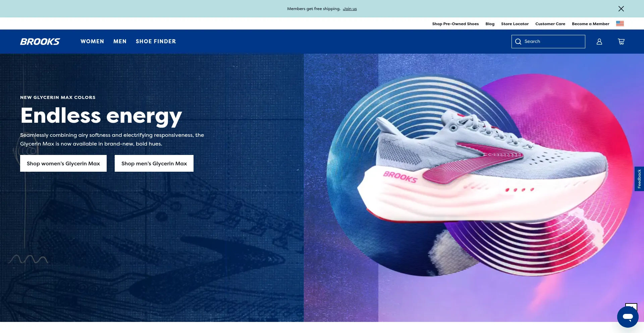Click the magnifying glass search icon

(x=518, y=42)
